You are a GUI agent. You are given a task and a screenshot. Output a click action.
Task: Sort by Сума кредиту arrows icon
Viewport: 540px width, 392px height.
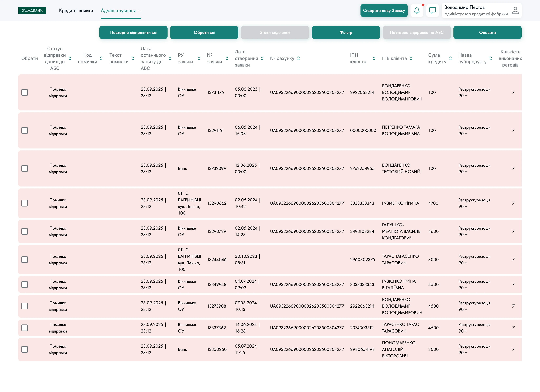tap(450, 58)
